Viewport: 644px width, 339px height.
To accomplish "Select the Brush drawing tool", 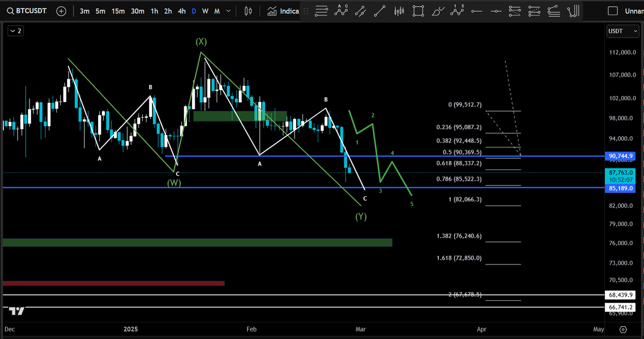I will (438, 11).
